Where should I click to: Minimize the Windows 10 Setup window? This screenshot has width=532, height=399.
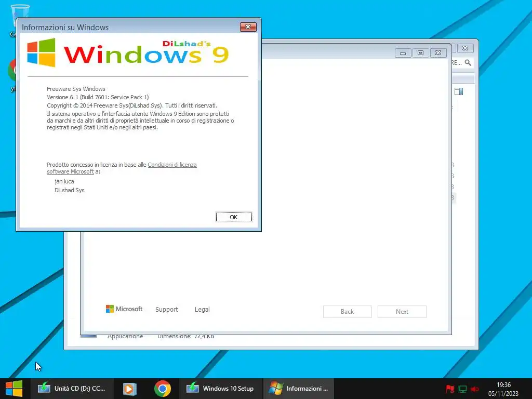(403, 53)
